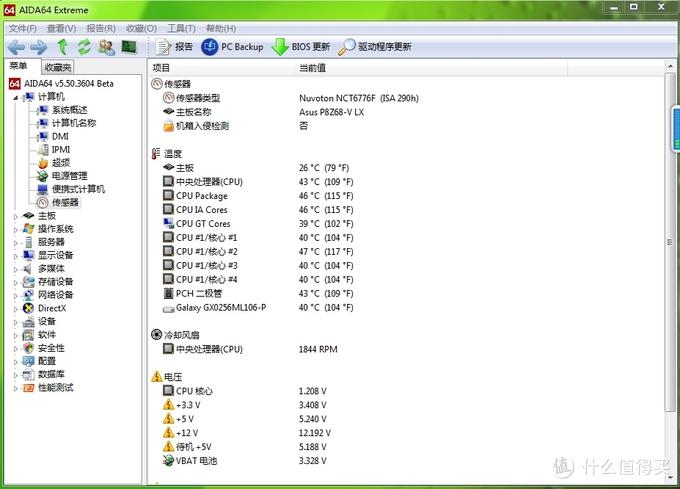Click the 安全性 shield icon
The height and width of the screenshot is (489, 680).
[x=28, y=348]
